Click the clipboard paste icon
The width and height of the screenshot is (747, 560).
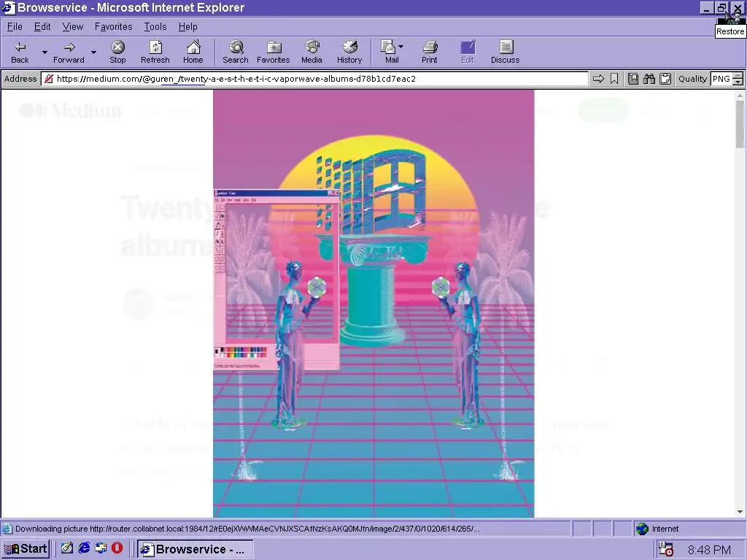click(665, 79)
